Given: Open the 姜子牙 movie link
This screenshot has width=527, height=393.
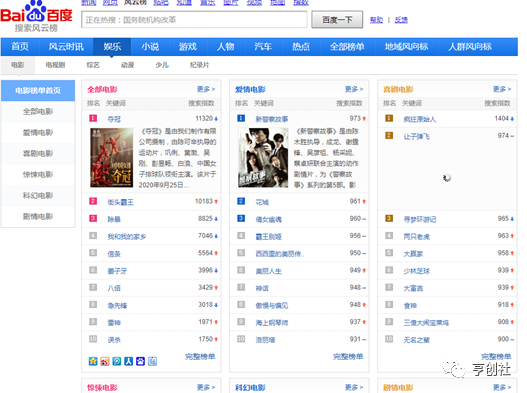Looking at the screenshot, I should pyautogui.click(x=117, y=271).
